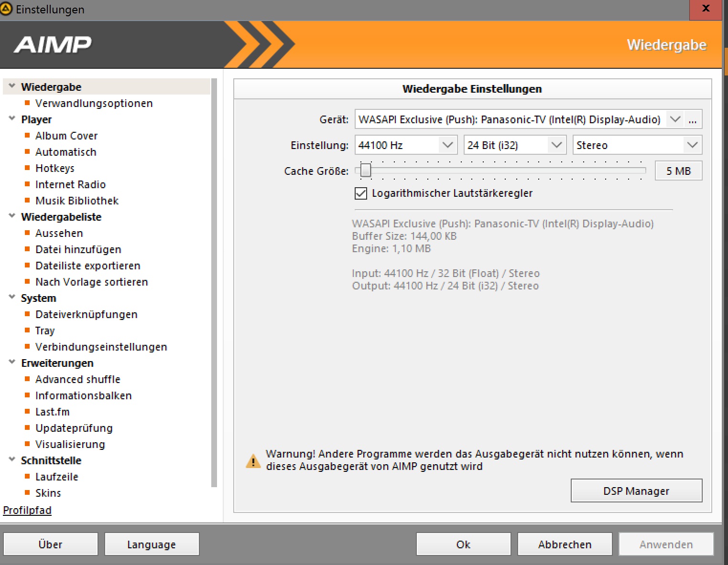Collapse the Erweiterungen tree section

pos(12,362)
